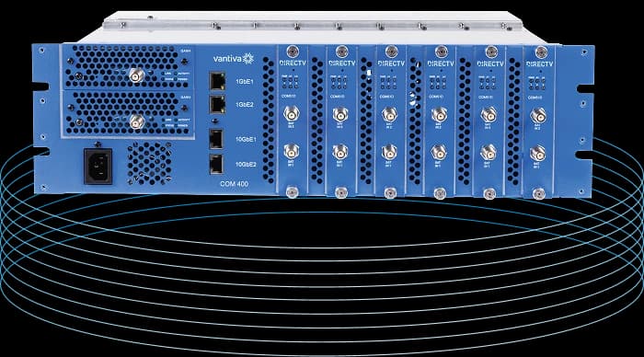Click upper SAT connector on first DIRECTV card
Image resolution: width=644 pixels, height=357 pixels.
click(292, 113)
